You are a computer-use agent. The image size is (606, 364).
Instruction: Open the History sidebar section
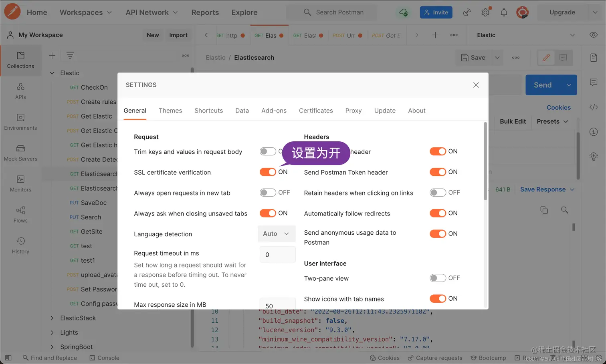20,245
